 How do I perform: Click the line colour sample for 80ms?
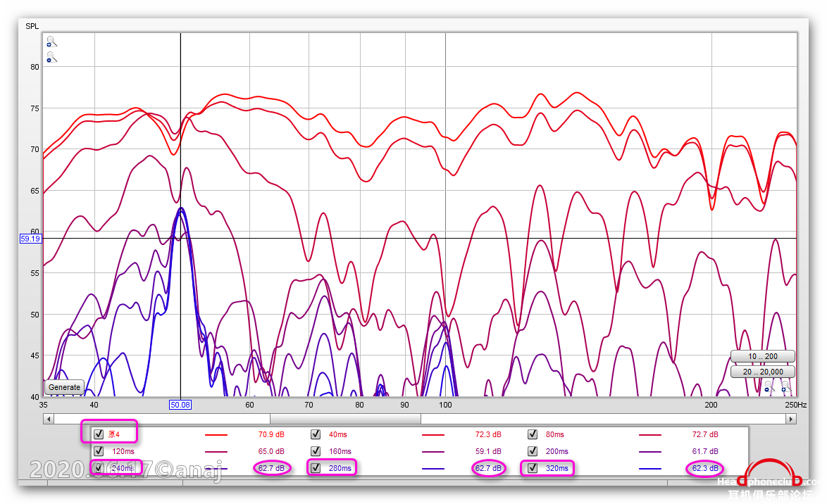tap(649, 435)
